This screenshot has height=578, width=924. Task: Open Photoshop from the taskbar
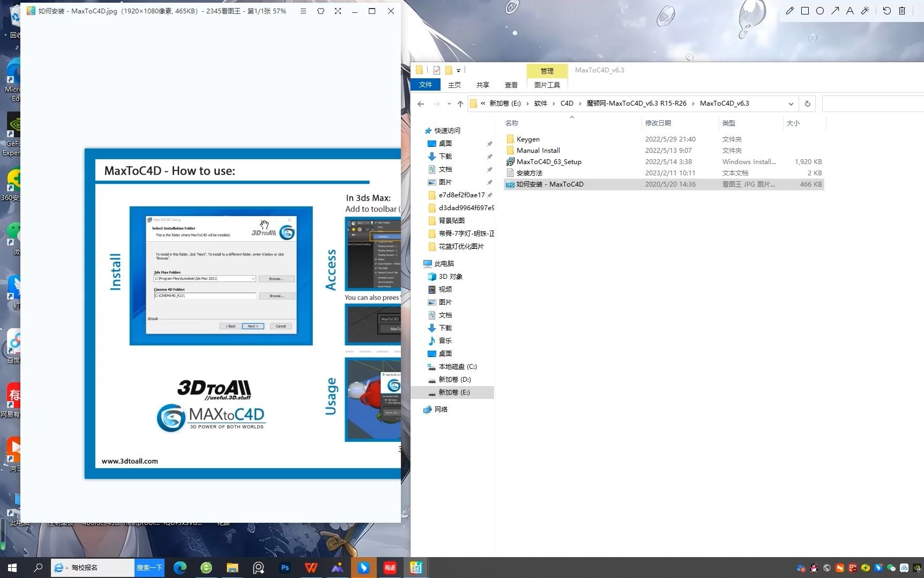(285, 567)
